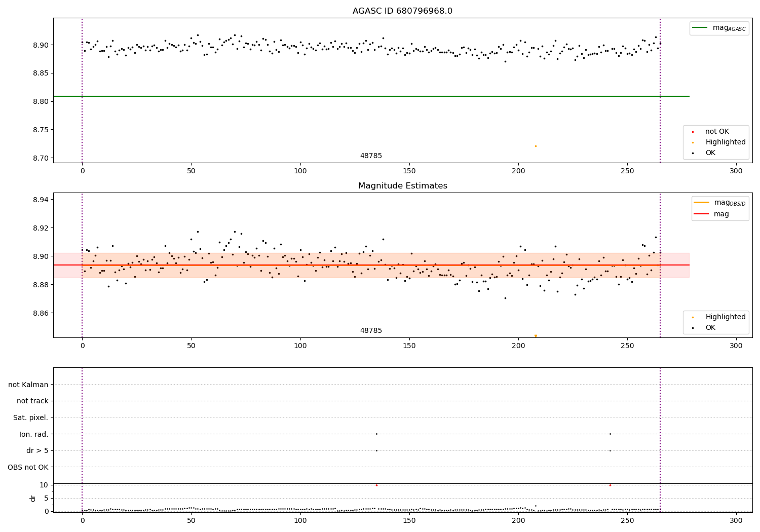Click the 8.86 y-tick of Magnitude Estimates
This screenshot has height=532, width=760.
(x=40, y=313)
